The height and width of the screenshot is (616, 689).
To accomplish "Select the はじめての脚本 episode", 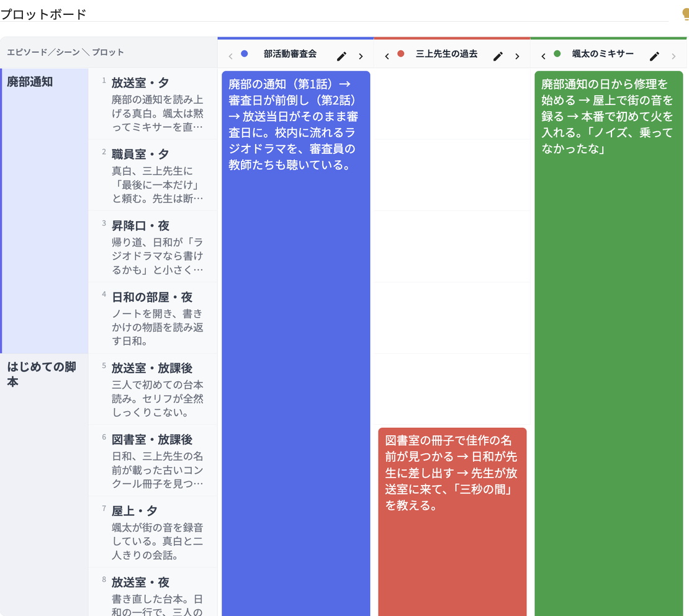I will [x=44, y=484].
